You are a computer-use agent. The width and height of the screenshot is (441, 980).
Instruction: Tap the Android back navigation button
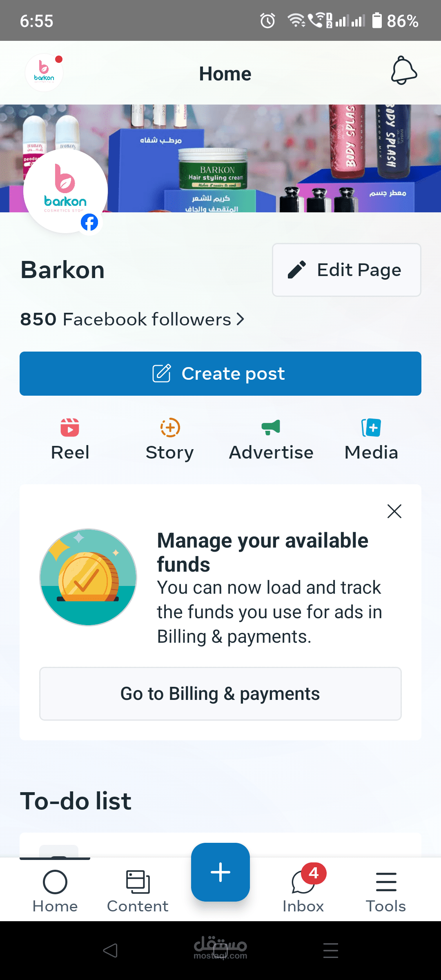tap(110, 951)
